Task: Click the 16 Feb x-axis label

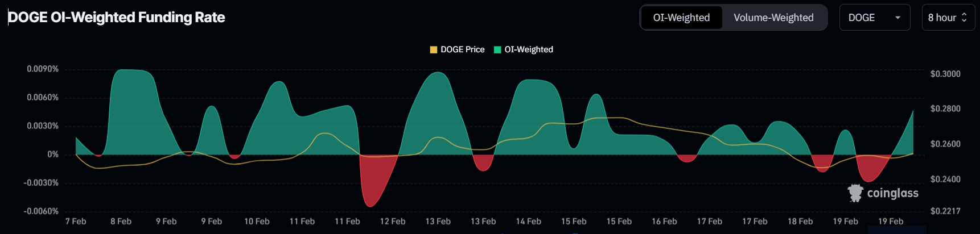Action: point(664,222)
